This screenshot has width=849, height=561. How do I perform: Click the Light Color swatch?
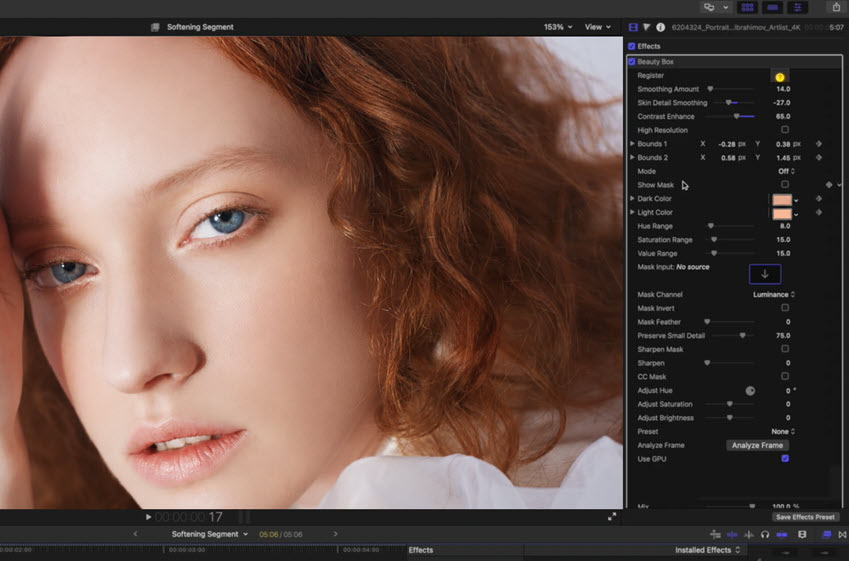coord(781,213)
